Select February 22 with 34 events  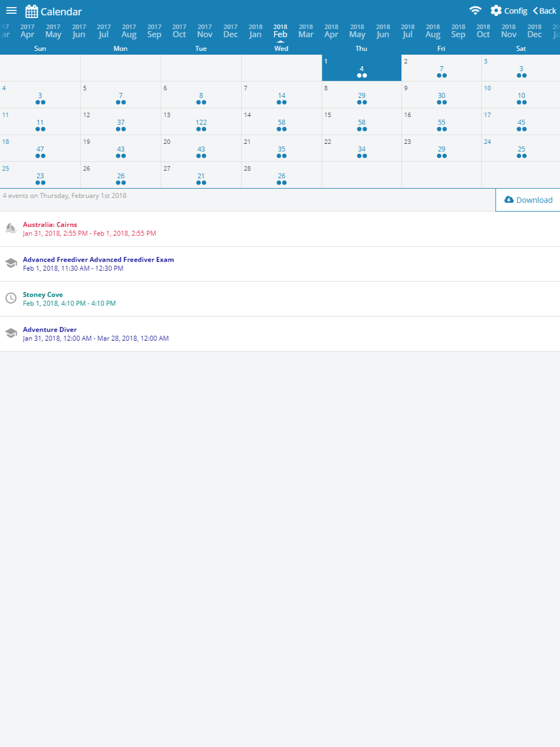(x=362, y=148)
